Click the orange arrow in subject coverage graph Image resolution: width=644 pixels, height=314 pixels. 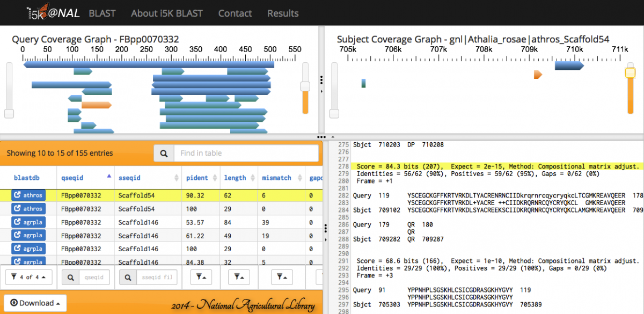pyautogui.click(x=538, y=75)
